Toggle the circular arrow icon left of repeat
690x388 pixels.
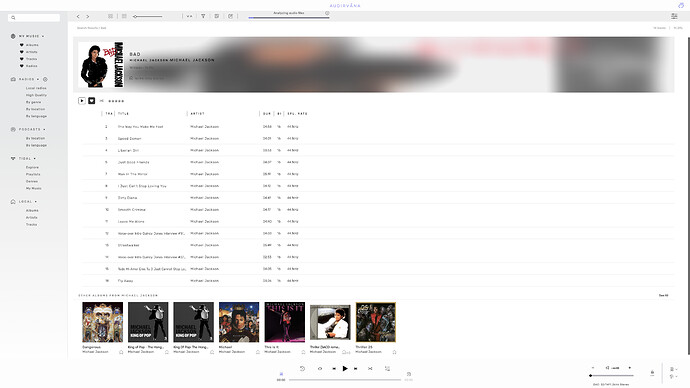coord(302,369)
